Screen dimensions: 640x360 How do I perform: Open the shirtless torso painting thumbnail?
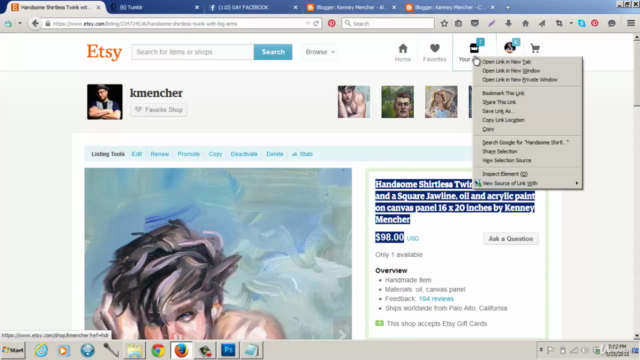coord(354,102)
